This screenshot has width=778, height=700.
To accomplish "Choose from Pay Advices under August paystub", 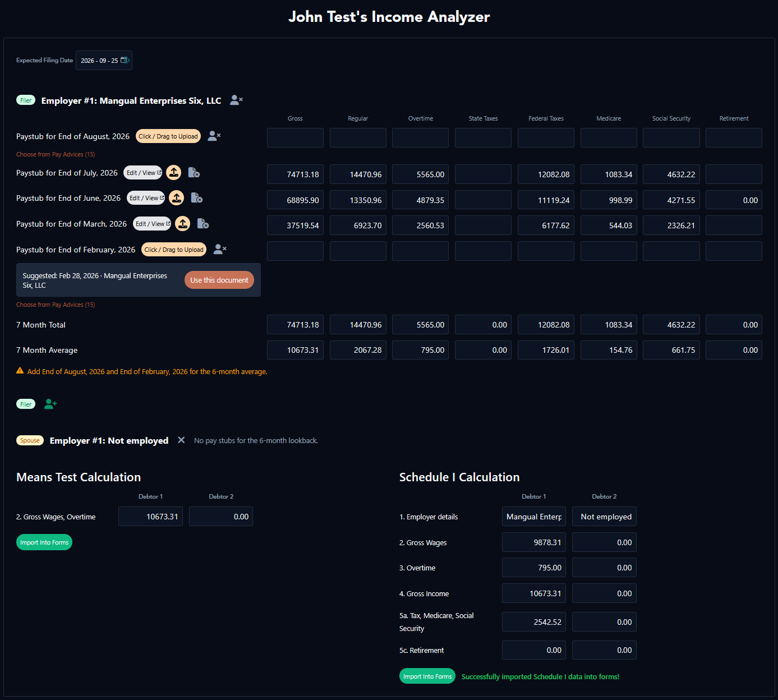I will 56,154.
